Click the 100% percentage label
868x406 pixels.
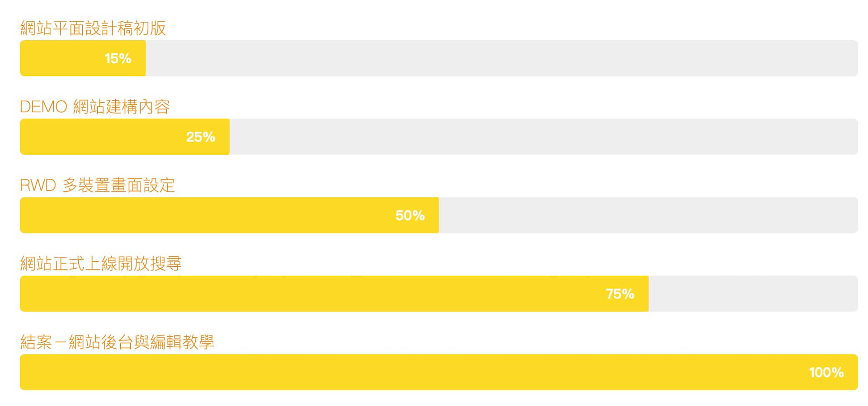(x=826, y=373)
